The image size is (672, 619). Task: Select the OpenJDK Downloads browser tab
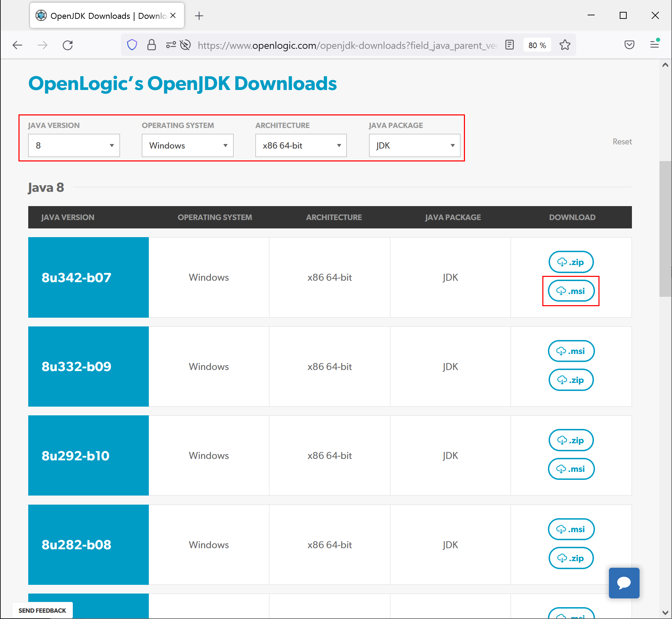tap(101, 16)
